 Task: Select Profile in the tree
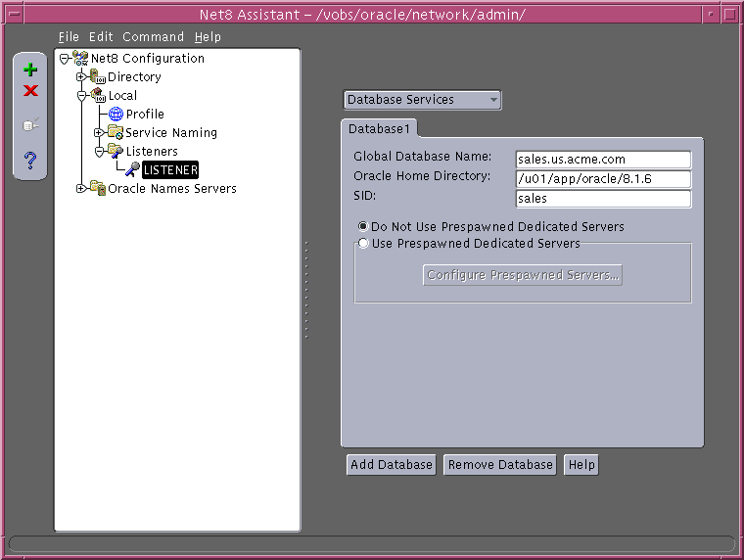coord(145,114)
